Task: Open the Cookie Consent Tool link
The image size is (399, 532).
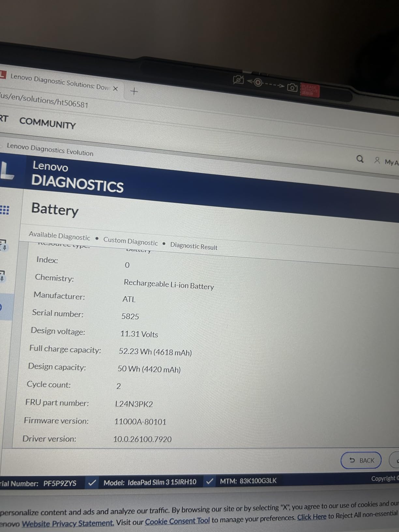Action: (x=177, y=521)
